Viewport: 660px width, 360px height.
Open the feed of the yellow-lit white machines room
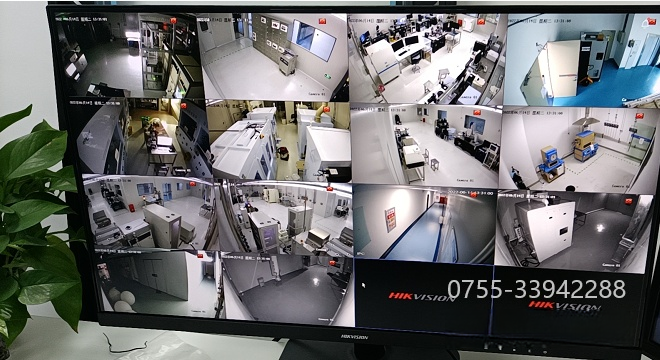(279, 141)
